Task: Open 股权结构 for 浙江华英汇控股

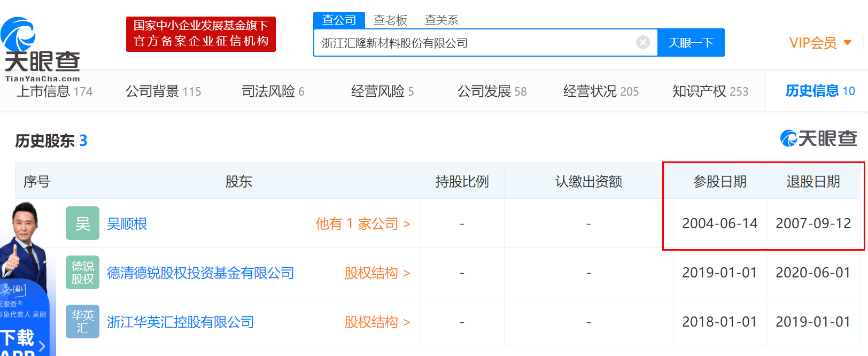Action: pyautogui.click(x=377, y=322)
